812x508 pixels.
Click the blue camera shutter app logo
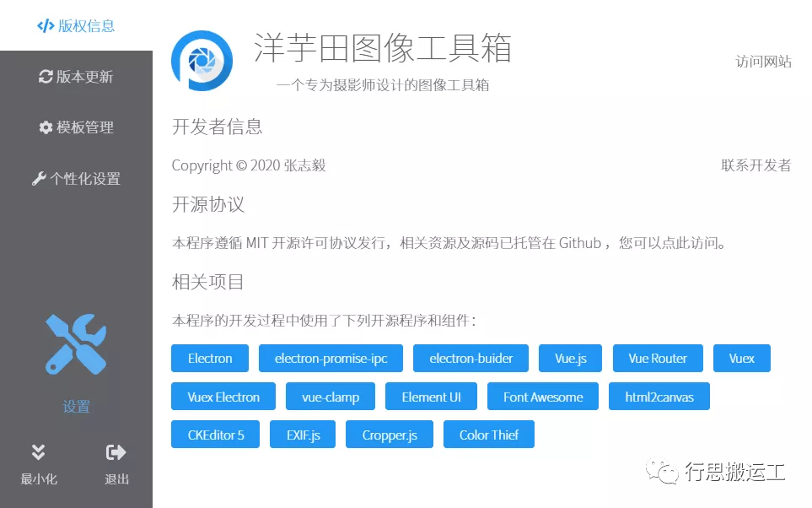click(202, 61)
